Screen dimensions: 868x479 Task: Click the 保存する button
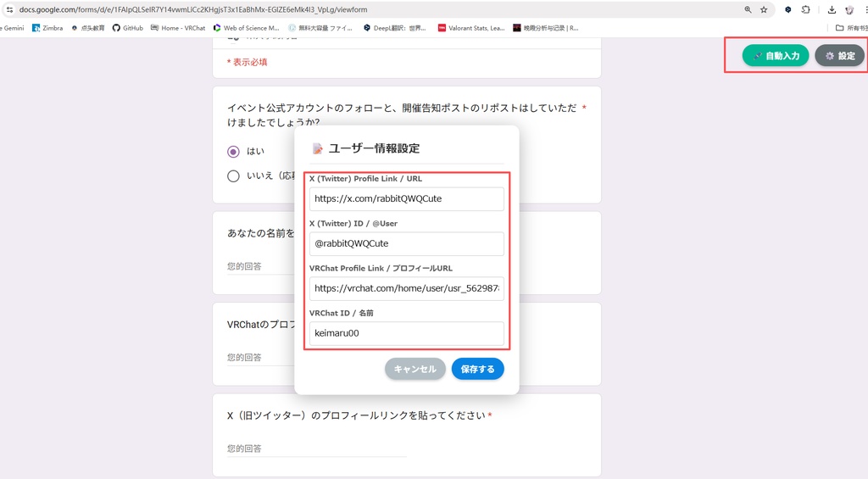tap(478, 369)
